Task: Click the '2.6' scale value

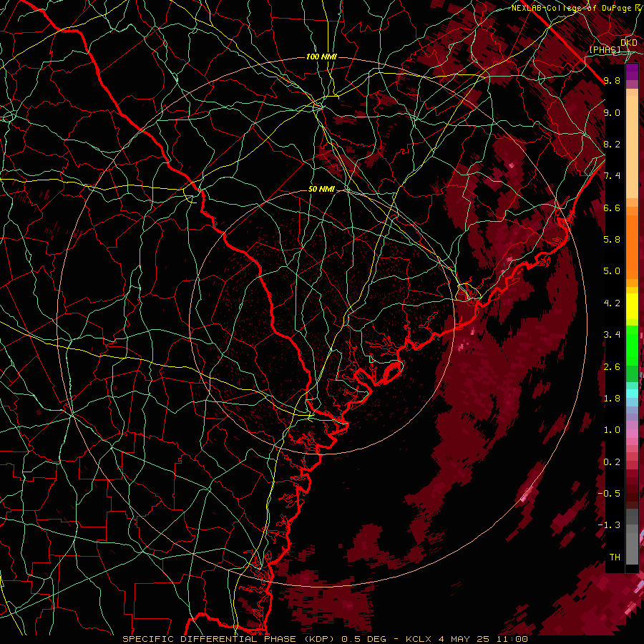Action: 612,367
